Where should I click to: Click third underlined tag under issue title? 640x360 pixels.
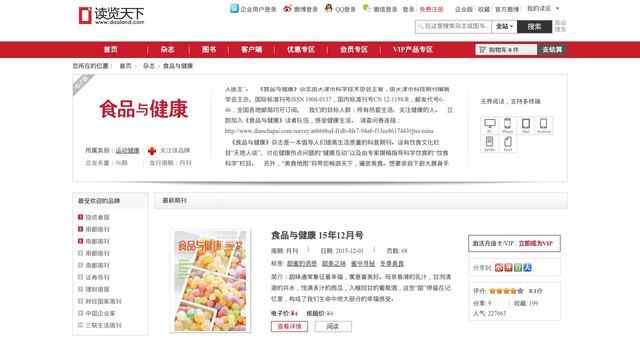[363, 264]
